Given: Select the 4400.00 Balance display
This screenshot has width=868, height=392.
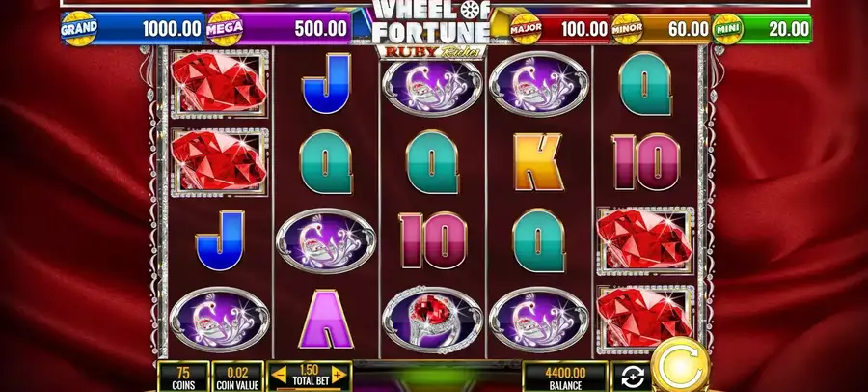Looking at the screenshot, I should 565,377.
